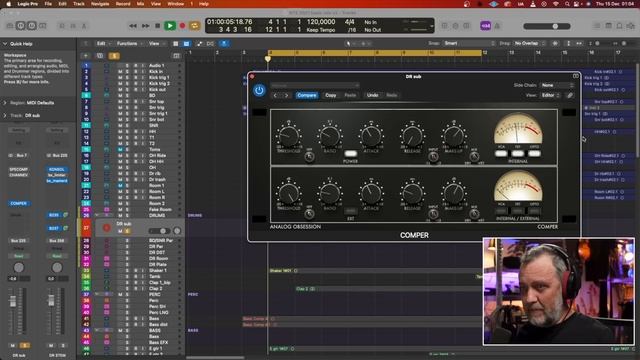Viewport: 640px width, 360px height.
Task: Open the Drag No Overlap dropdown
Action: [x=529, y=43]
